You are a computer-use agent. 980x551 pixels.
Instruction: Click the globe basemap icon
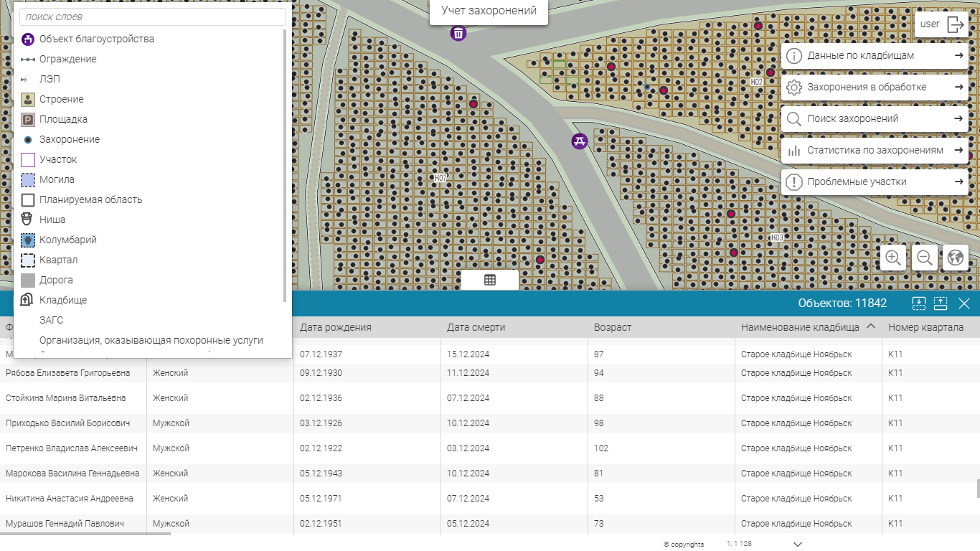point(955,258)
